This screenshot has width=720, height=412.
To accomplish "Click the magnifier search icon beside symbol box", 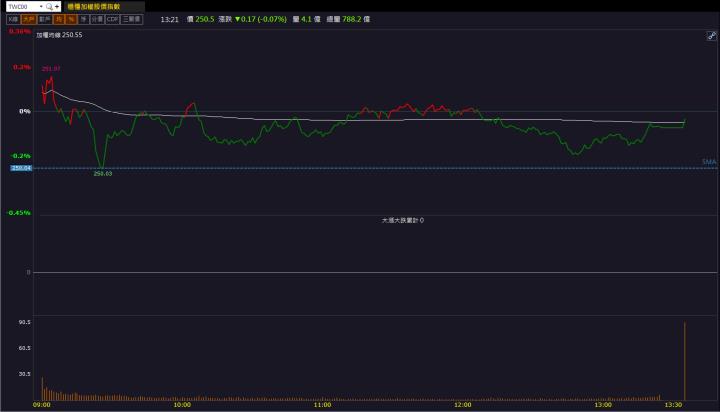I will pyautogui.click(x=49, y=6).
